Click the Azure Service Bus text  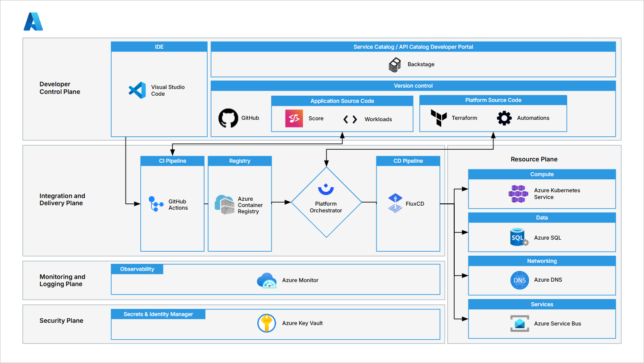tap(558, 324)
